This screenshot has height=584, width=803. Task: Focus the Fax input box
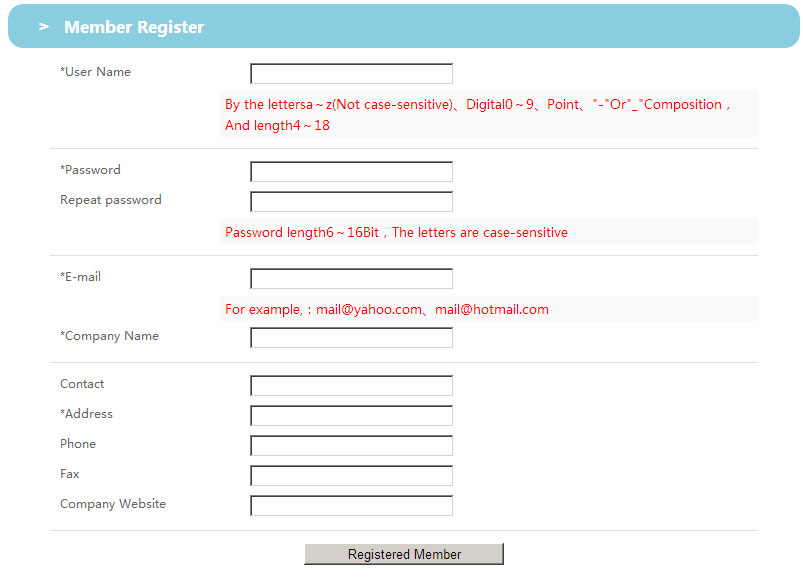351,476
